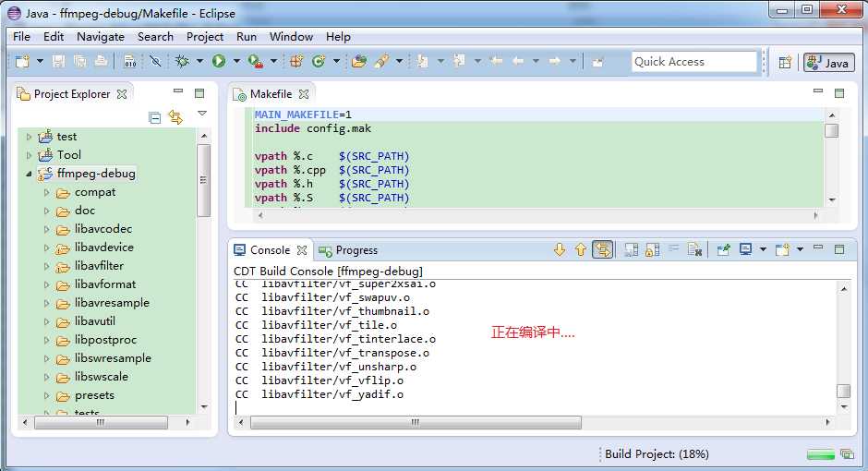Viewport: 868px width, 471px height.
Task: Toggle Pin Console
Action: pos(724,249)
